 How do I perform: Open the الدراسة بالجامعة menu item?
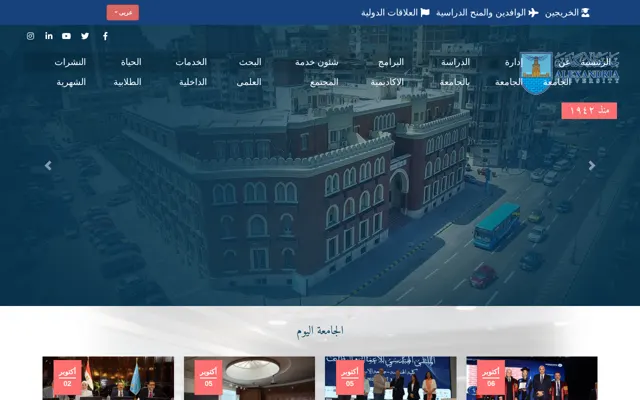click(455, 72)
